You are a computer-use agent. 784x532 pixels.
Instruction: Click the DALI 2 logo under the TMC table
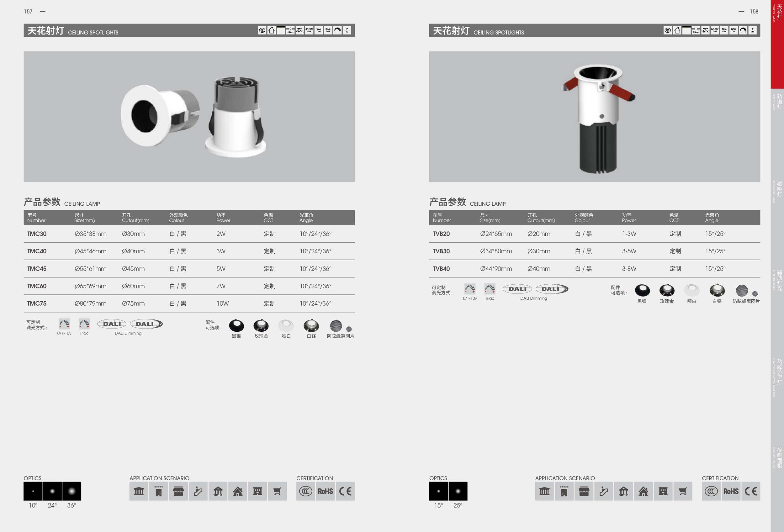(x=146, y=324)
